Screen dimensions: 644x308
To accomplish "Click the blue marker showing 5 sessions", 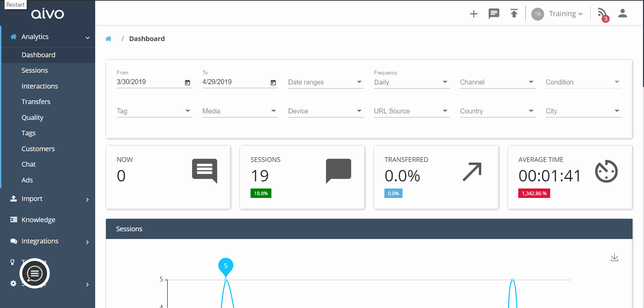I will 225,266.
